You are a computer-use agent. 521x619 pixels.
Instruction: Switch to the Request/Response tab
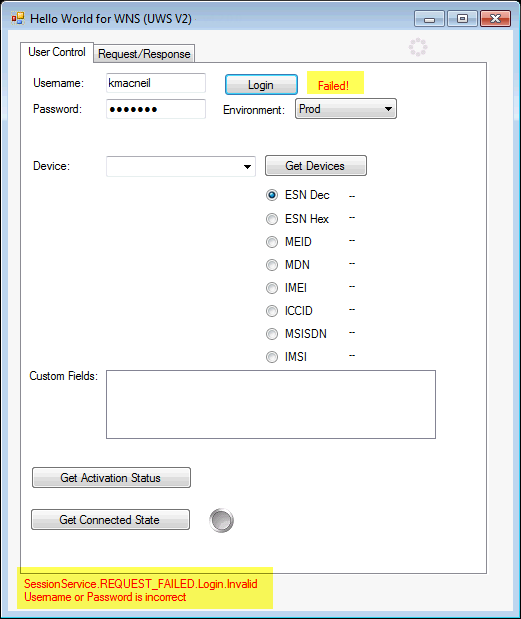[144, 54]
